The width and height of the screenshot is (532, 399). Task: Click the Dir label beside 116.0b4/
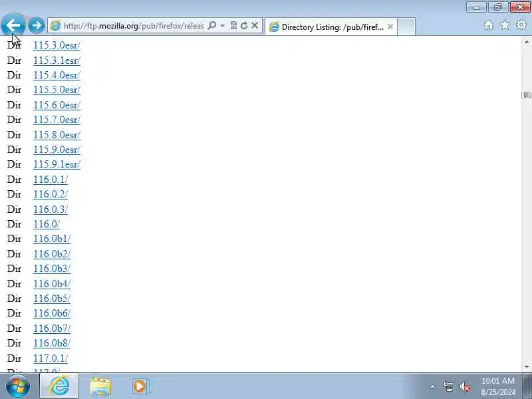(14, 284)
